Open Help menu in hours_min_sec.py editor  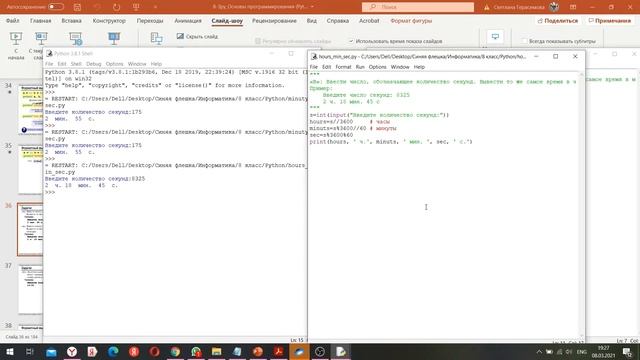point(419,67)
